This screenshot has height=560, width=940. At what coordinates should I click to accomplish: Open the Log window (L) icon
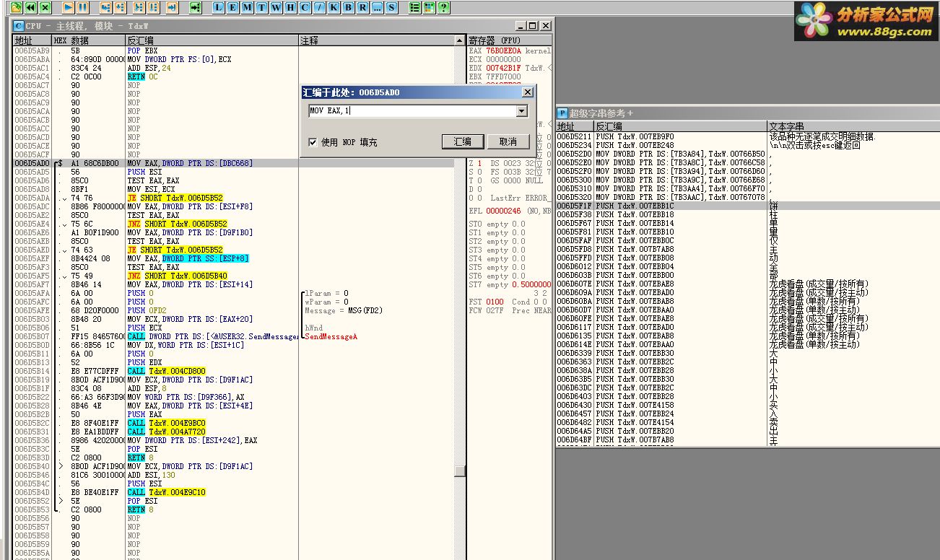point(219,7)
